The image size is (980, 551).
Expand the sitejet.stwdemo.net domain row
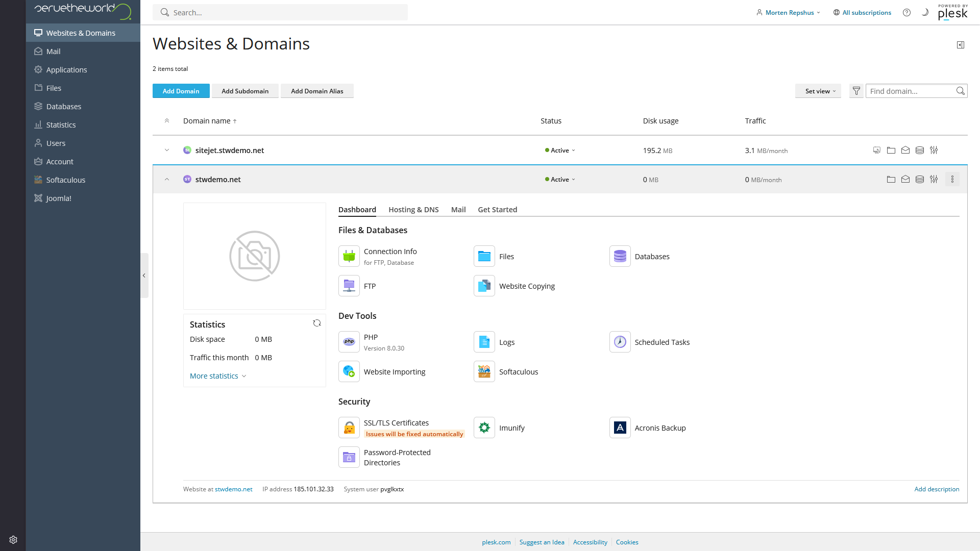tap(167, 150)
